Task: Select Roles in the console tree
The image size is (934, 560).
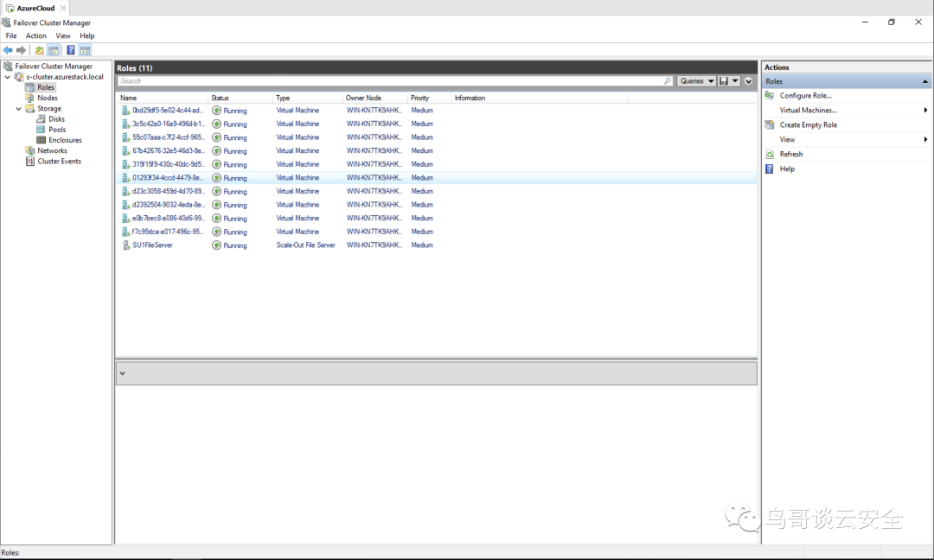Action: (x=46, y=87)
